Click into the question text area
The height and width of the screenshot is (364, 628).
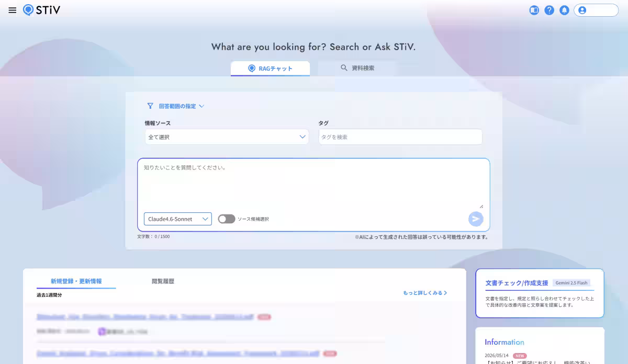(313, 185)
